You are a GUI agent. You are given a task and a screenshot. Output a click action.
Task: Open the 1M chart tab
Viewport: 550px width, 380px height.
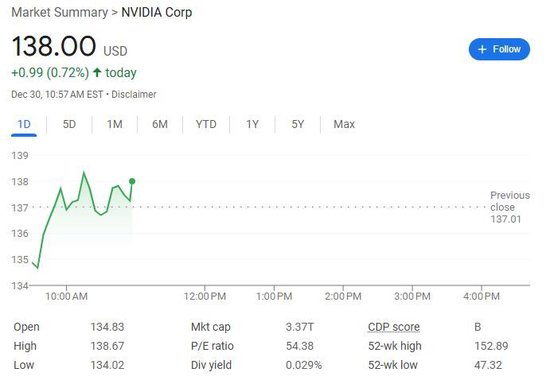pyautogui.click(x=115, y=124)
